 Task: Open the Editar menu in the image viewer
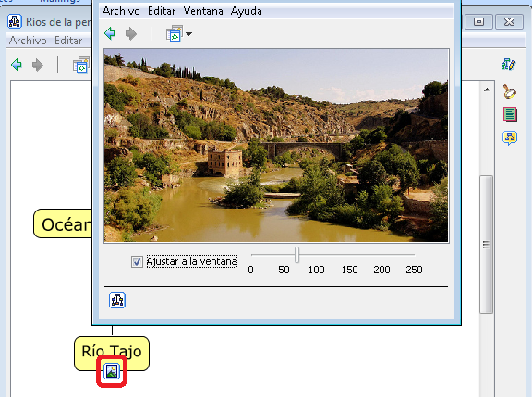click(x=162, y=11)
